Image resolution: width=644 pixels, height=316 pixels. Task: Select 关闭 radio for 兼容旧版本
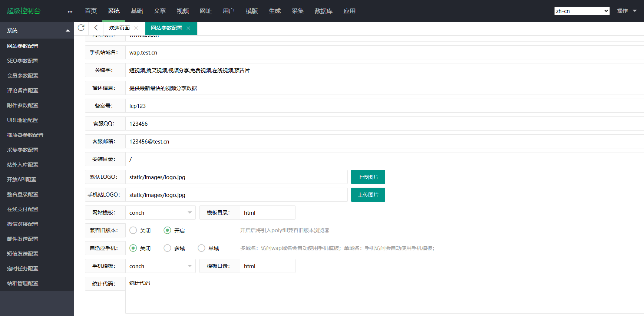[x=133, y=230]
